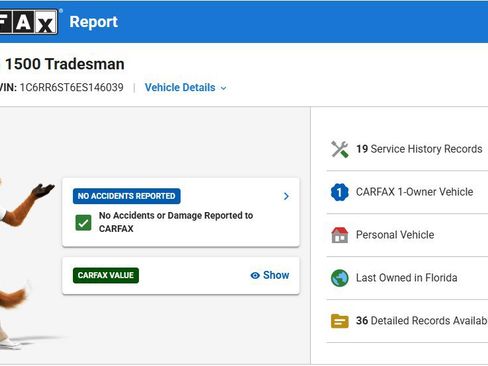Image resolution: width=488 pixels, height=366 pixels.
Task: Click the folder Detailed Records icon
Action: [340, 321]
